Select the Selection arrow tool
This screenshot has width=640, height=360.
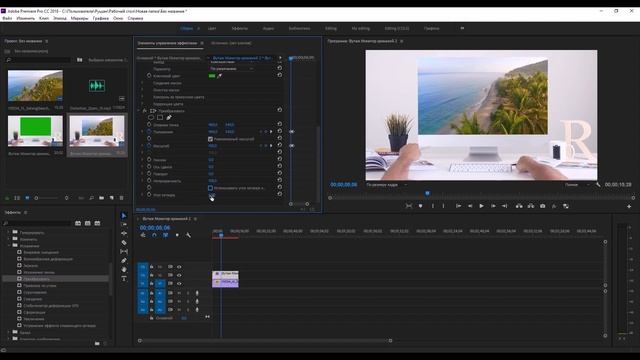124,216
